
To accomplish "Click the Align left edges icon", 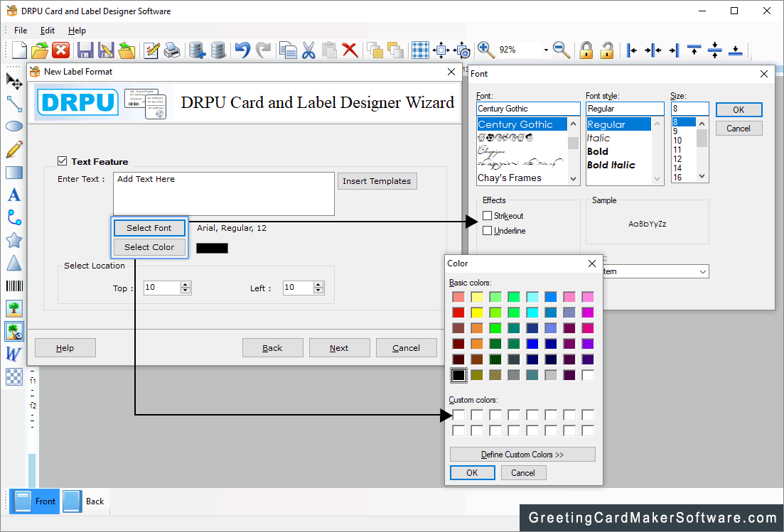I will (x=632, y=50).
